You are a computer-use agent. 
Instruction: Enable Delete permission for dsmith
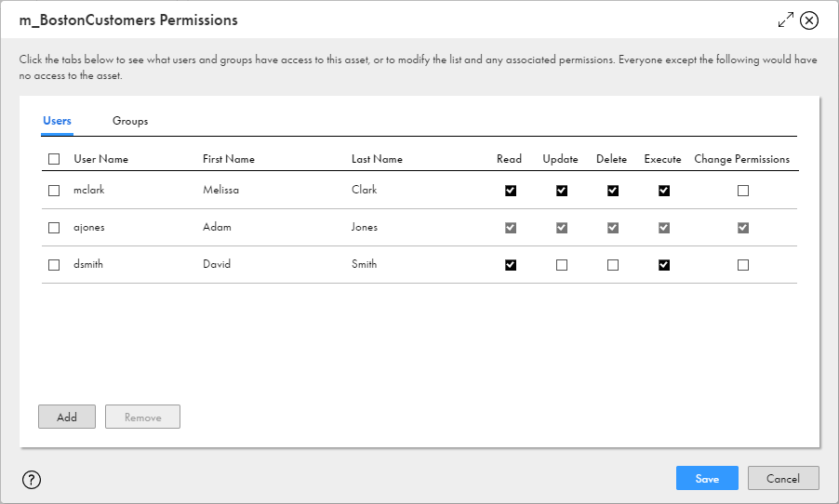coord(613,265)
